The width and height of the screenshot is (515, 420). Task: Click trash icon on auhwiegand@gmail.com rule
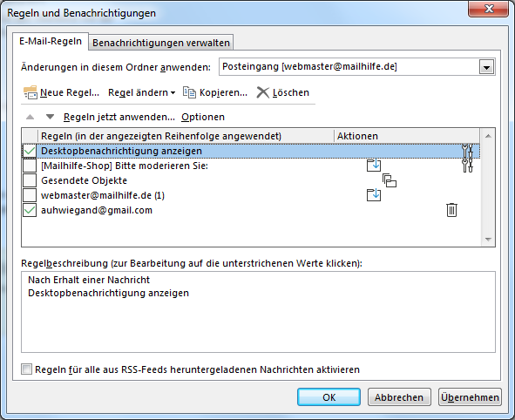coord(451,210)
